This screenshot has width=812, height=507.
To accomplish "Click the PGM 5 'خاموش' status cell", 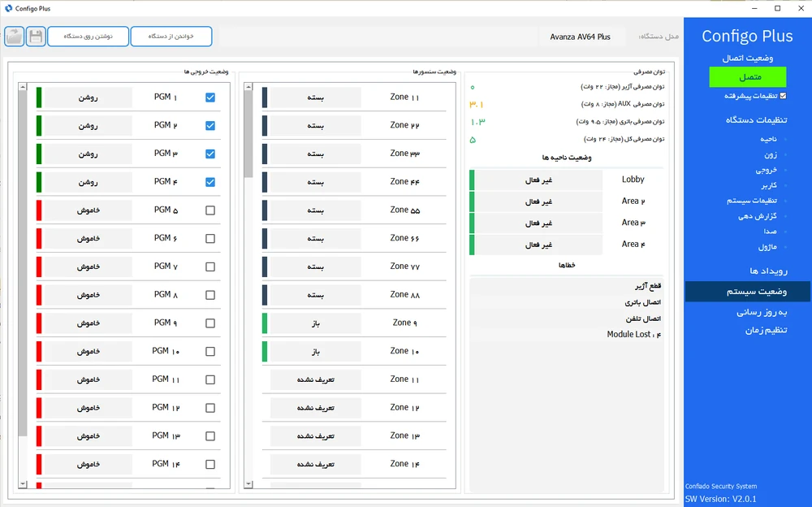I will 88,210.
